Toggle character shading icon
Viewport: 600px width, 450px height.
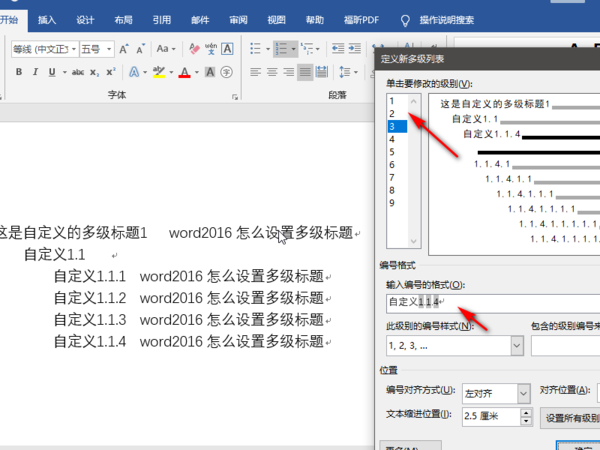coord(210,72)
